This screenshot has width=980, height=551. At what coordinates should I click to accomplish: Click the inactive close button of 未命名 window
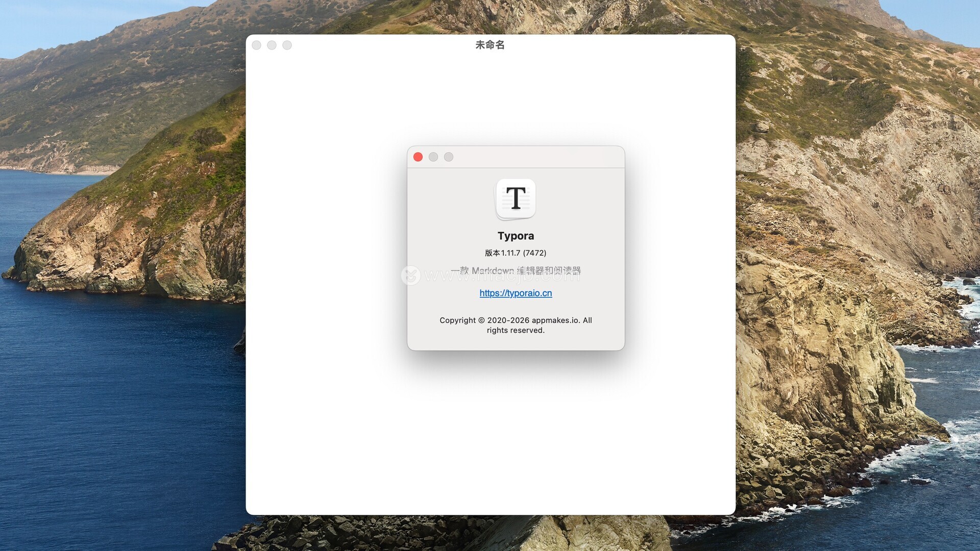tap(257, 45)
